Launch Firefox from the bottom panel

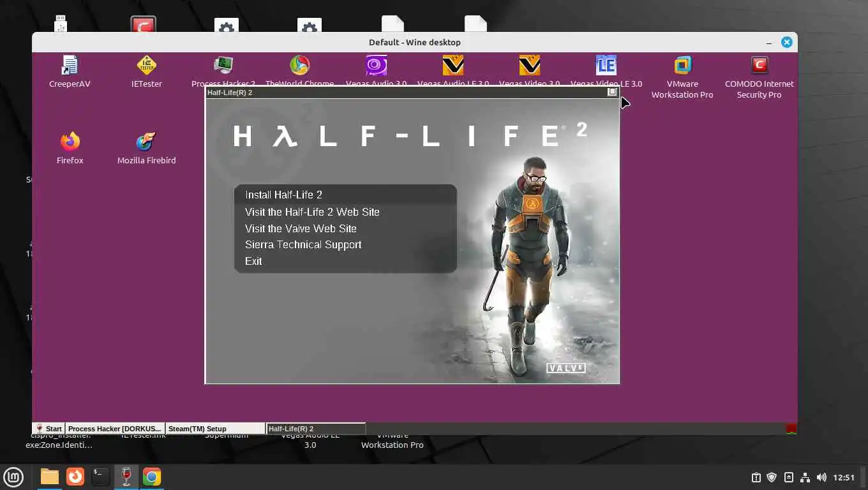click(75, 477)
